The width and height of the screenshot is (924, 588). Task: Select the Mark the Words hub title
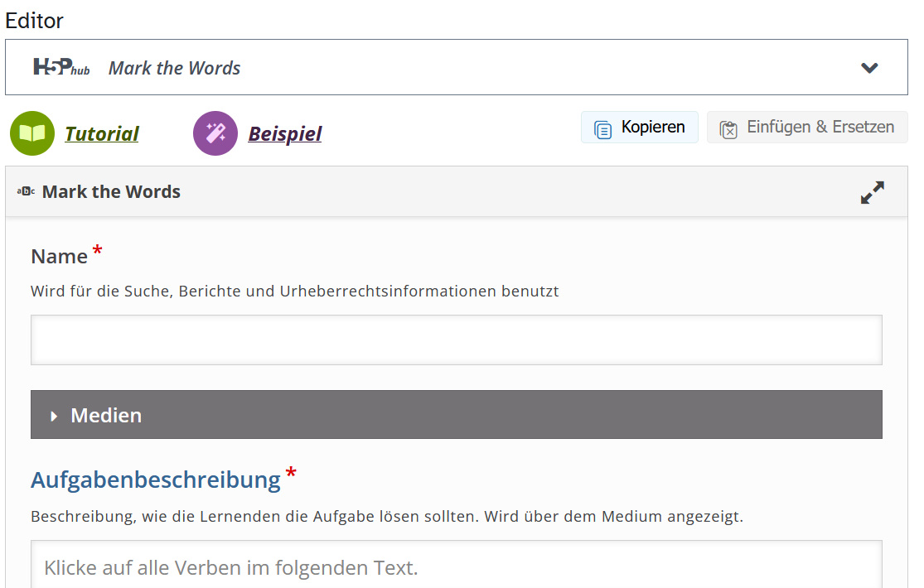tap(174, 68)
